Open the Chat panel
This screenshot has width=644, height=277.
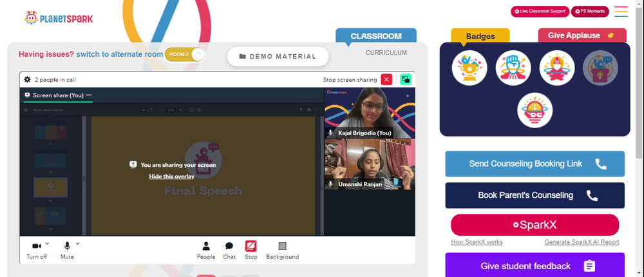[x=229, y=251]
